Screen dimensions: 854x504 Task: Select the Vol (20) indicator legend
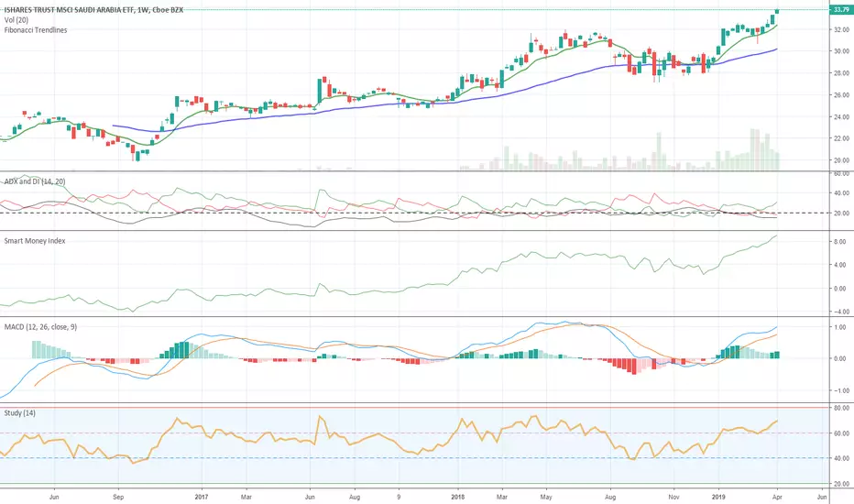[x=16, y=20]
